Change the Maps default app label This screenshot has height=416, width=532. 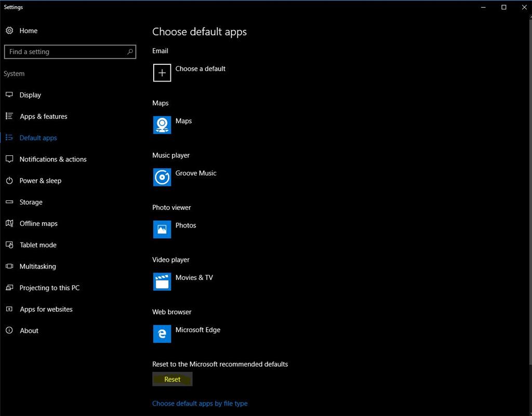(183, 121)
